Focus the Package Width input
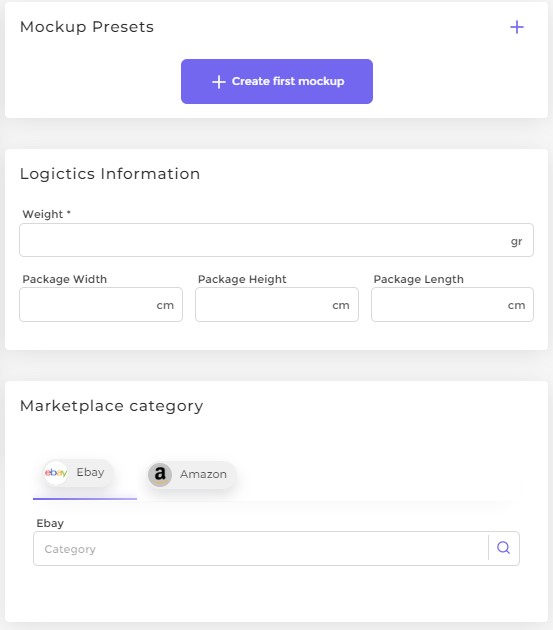This screenshot has height=630, width=553. tap(101, 305)
